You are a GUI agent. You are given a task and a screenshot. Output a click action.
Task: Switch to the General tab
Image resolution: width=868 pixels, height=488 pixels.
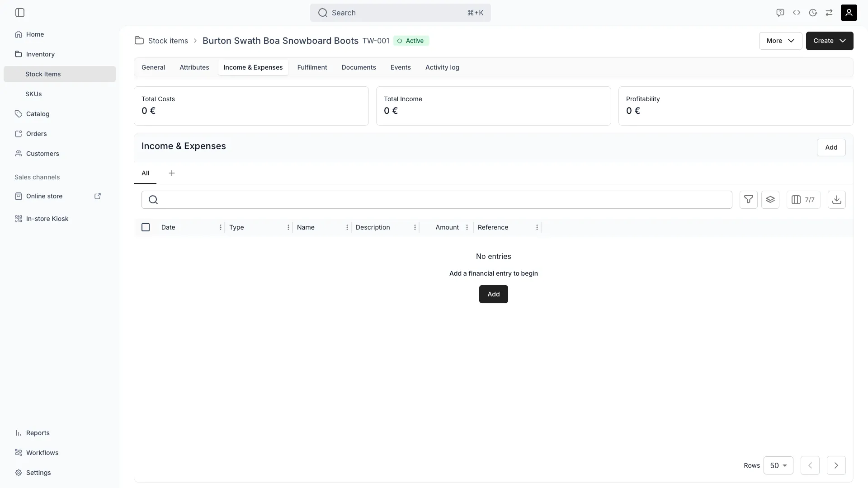tap(153, 67)
